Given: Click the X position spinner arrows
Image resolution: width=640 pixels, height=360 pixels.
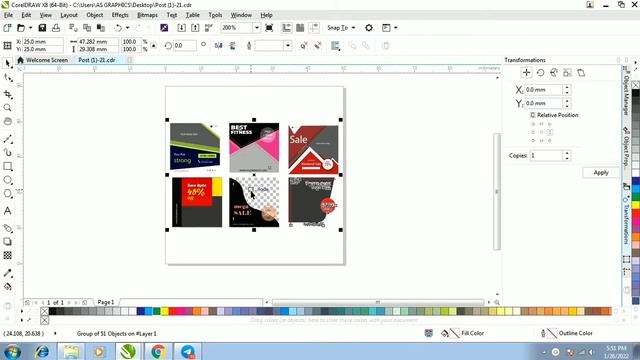Looking at the screenshot, I should tap(567, 90).
